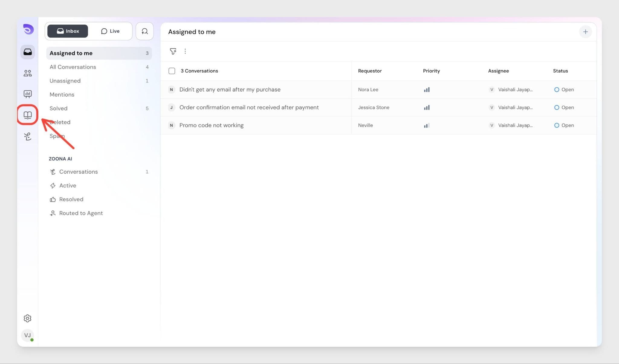Screen dimensions: 619x364
Task: Select All Conversations in the sidebar
Action: [73, 67]
